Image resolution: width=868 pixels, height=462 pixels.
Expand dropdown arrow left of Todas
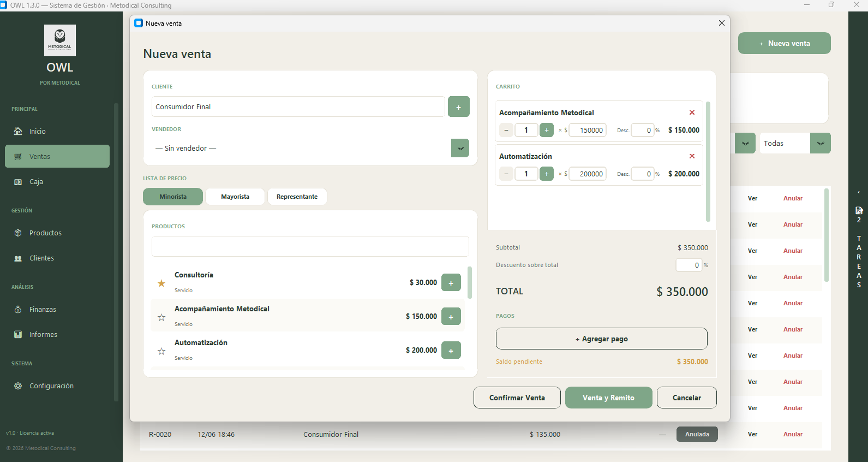click(745, 143)
